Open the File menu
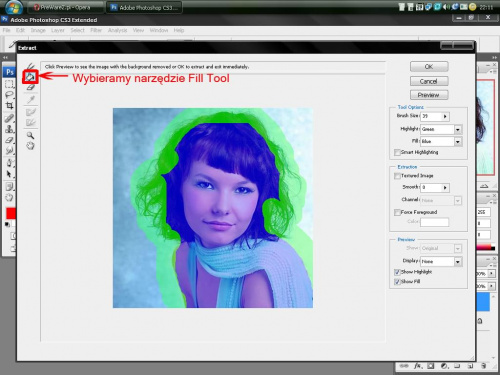 [7, 30]
